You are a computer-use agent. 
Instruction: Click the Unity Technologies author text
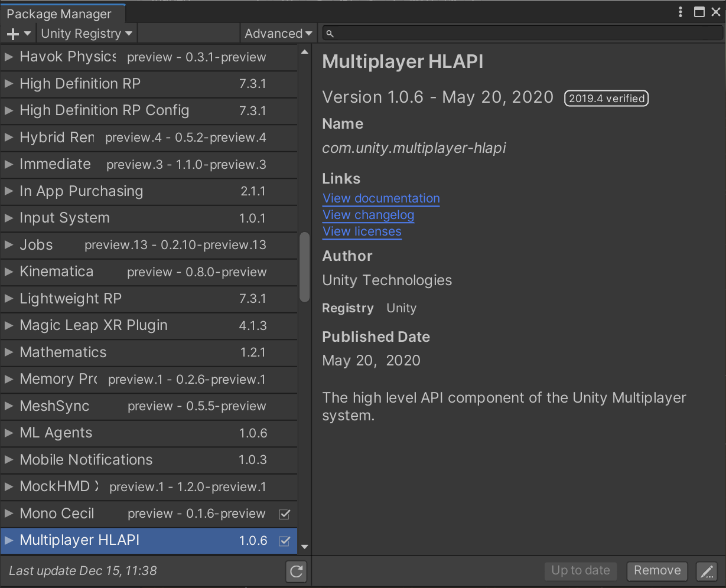click(x=387, y=280)
